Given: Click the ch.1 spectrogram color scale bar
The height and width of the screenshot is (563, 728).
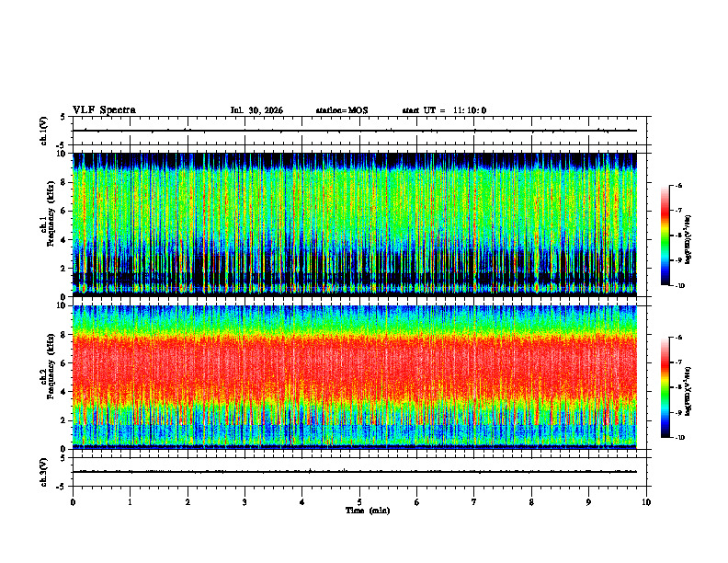Looking at the screenshot, I should pos(665,236).
